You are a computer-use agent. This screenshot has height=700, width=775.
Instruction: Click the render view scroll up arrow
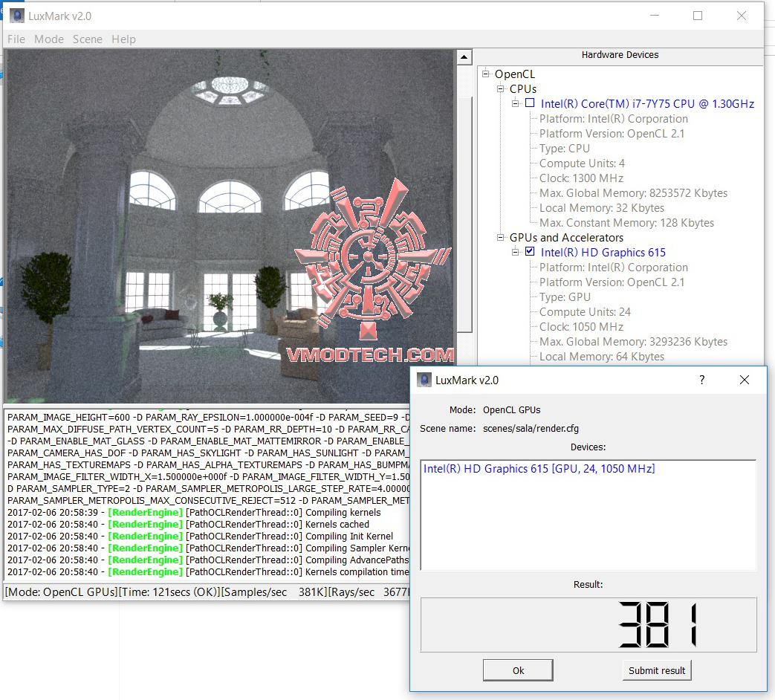(x=464, y=57)
